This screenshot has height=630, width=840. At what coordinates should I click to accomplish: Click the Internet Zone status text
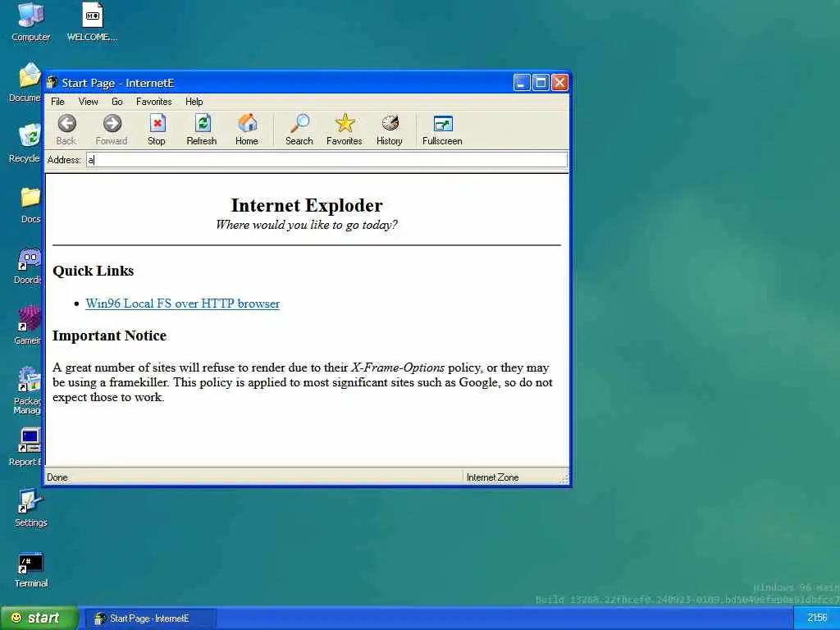tap(492, 477)
